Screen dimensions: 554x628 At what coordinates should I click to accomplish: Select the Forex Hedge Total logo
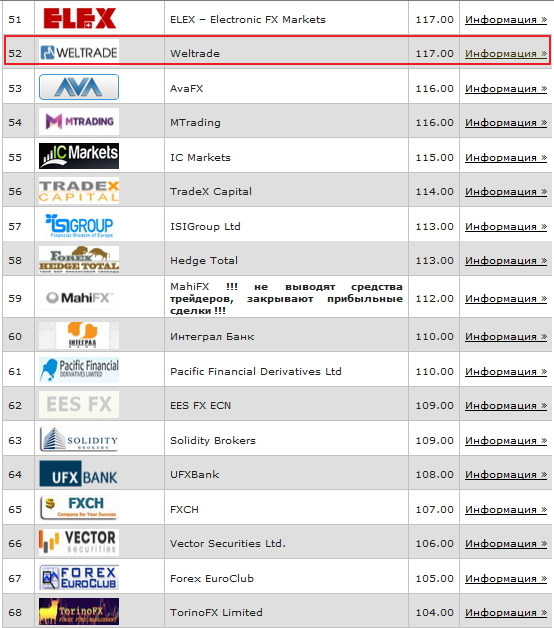pos(79,260)
